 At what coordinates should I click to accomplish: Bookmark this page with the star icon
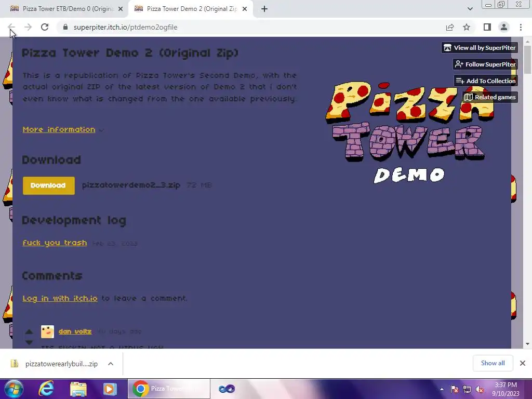point(467,27)
